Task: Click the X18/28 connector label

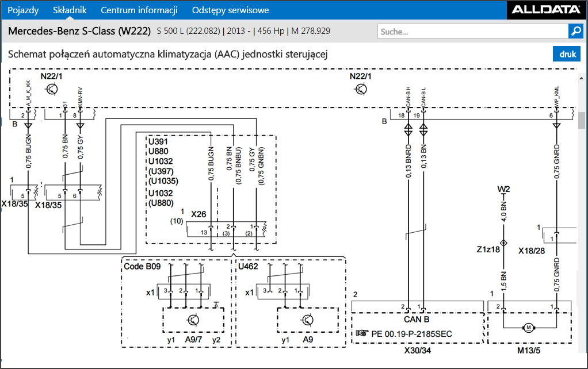Action: click(532, 251)
